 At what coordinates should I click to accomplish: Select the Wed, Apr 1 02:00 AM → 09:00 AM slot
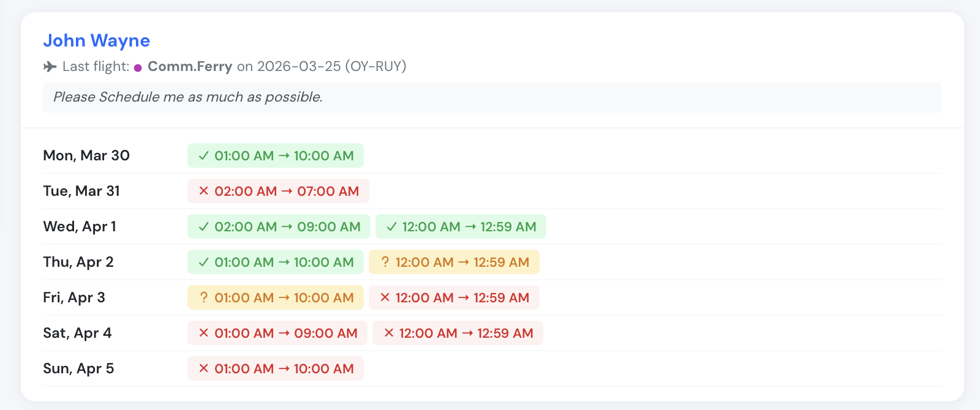[x=279, y=226]
